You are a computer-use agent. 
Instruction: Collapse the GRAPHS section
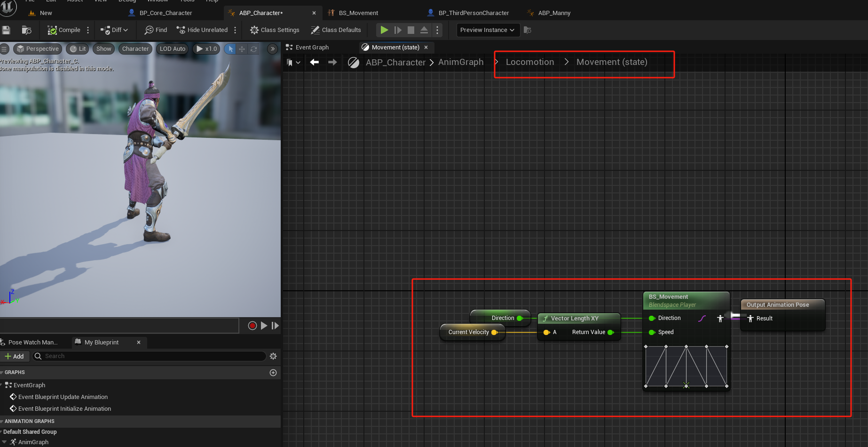tap(1, 373)
